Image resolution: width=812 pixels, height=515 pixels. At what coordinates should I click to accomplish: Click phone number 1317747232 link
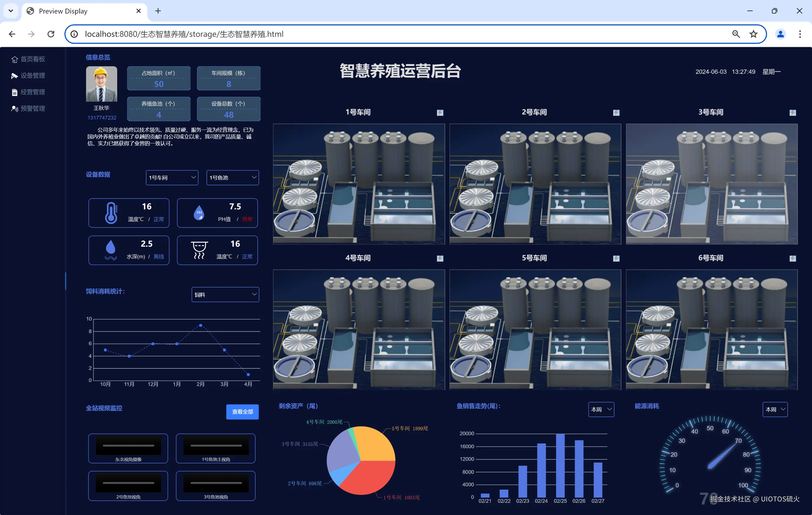tap(102, 118)
